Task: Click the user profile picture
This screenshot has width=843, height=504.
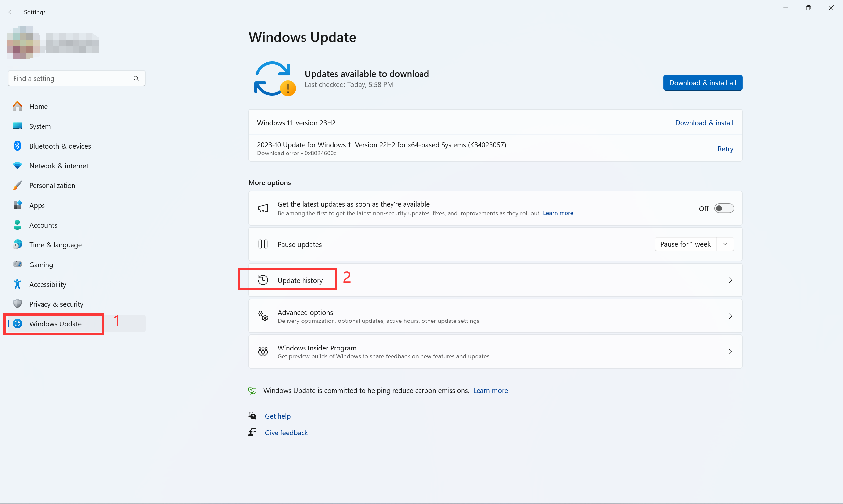Action: point(22,42)
